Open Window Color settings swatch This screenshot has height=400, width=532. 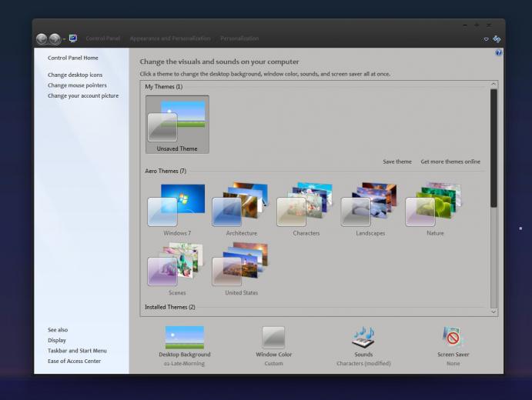tap(273, 338)
